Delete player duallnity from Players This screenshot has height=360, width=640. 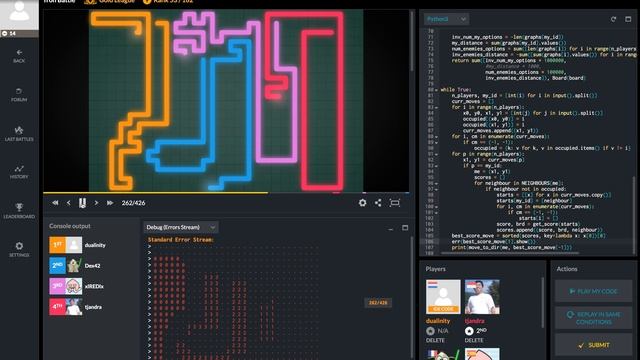click(435, 340)
